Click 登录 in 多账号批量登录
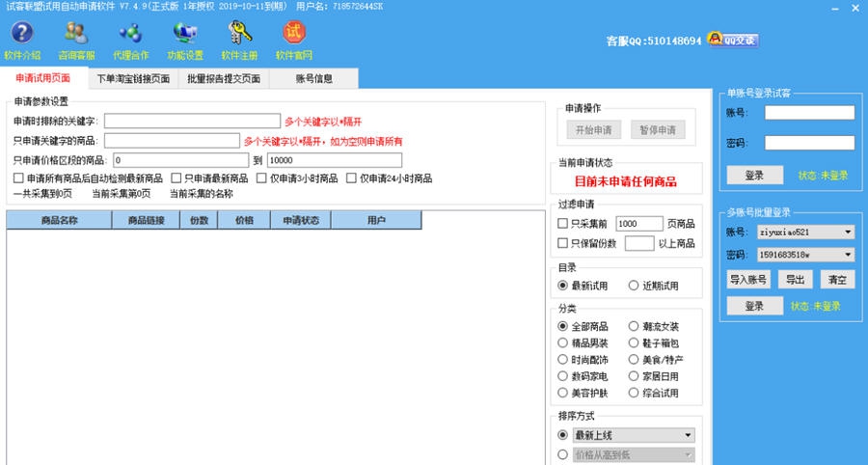This screenshot has height=465, width=868. 754,306
